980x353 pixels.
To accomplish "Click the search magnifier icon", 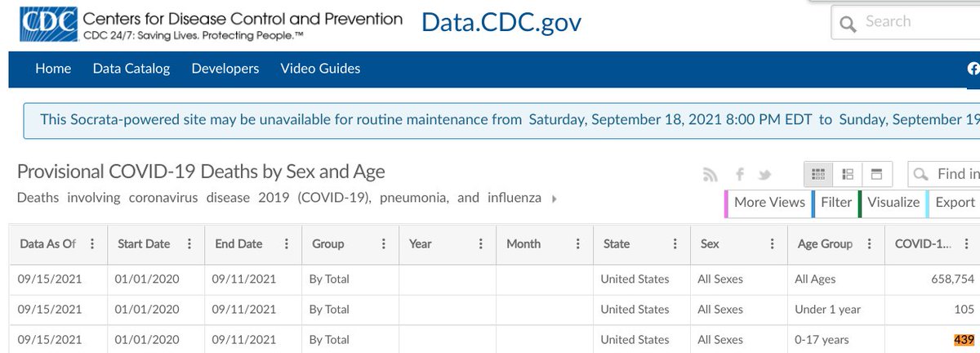I will pyautogui.click(x=849, y=23).
